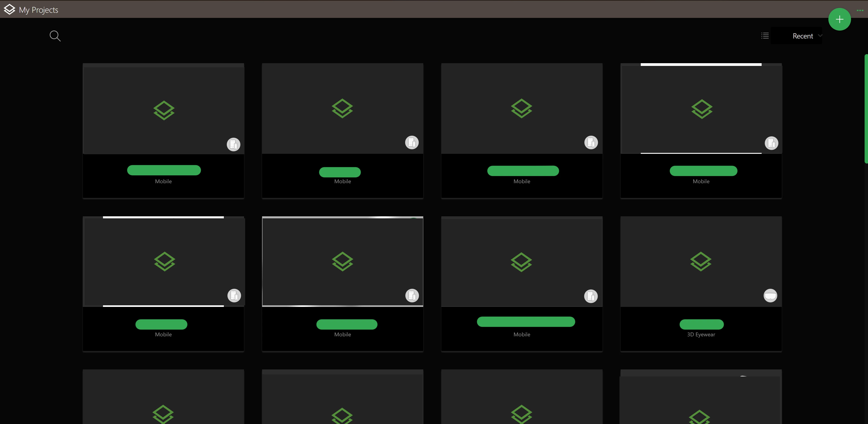The image size is (868, 424).
Task: Click the green vertical scrollbar
Action: tap(866, 109)
